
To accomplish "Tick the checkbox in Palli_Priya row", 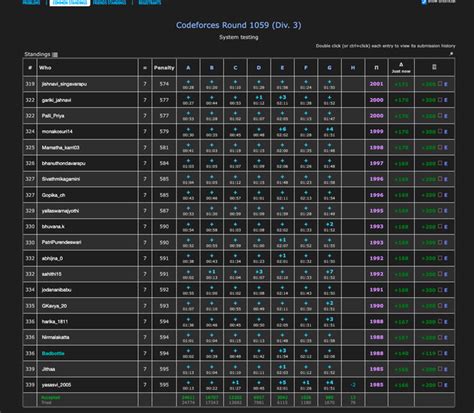I will coord(440,115).
